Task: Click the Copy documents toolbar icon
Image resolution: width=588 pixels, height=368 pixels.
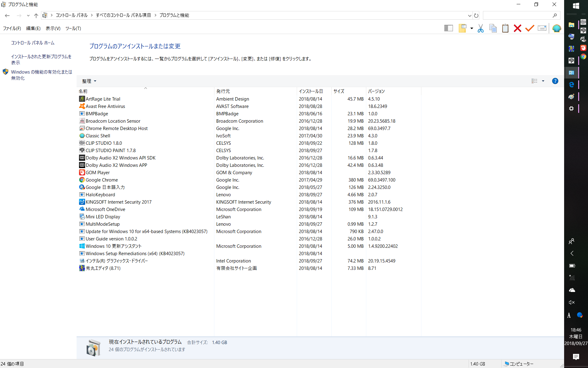Action: (x=493, y=29)
